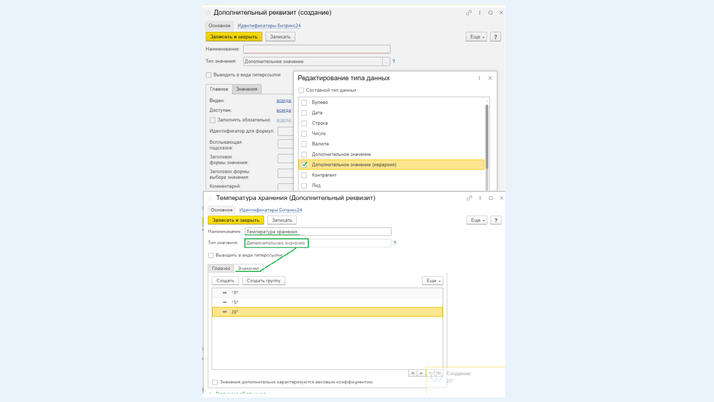Image resolution: width=714 pixels, height=402 pixels.
Task: Select the 15° value row
Action: [x=327, y=302]
